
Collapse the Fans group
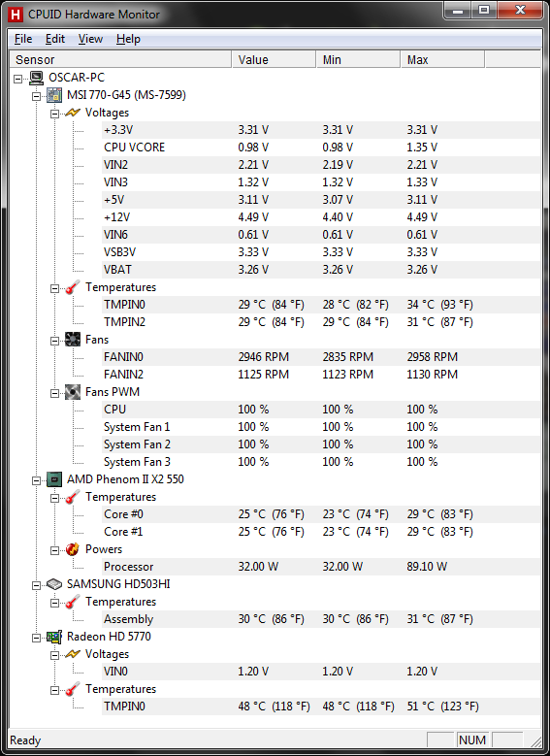pyautogui.click(x=55, y=341)
